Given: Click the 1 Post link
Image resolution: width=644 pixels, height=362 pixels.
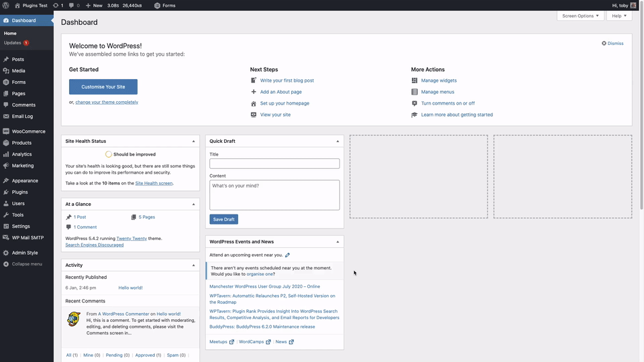Looking at the screenshot, I should (80, 217).
